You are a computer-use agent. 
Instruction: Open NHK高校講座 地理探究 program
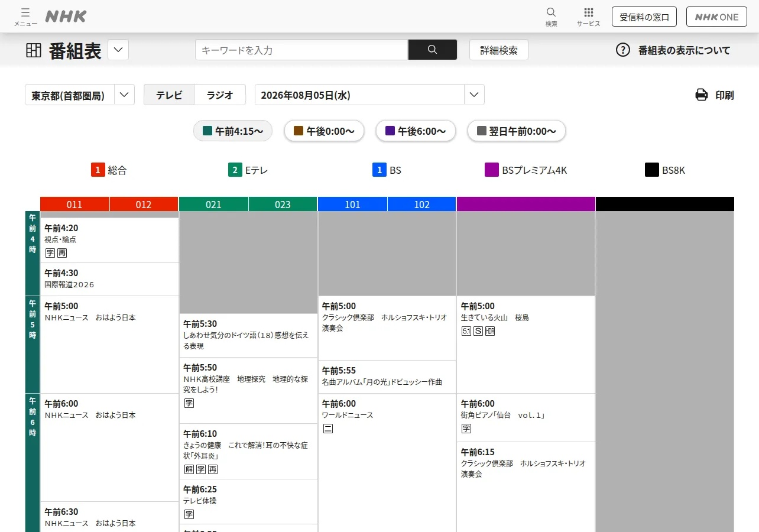pyautogui.click(x=248, y=391)
